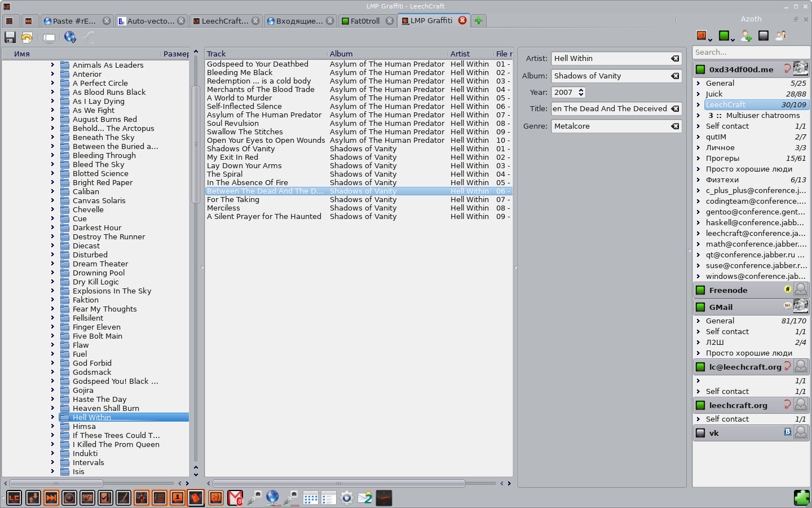Expand the Juick contact group
Screen dimensions: 812x508
[698, 94]
